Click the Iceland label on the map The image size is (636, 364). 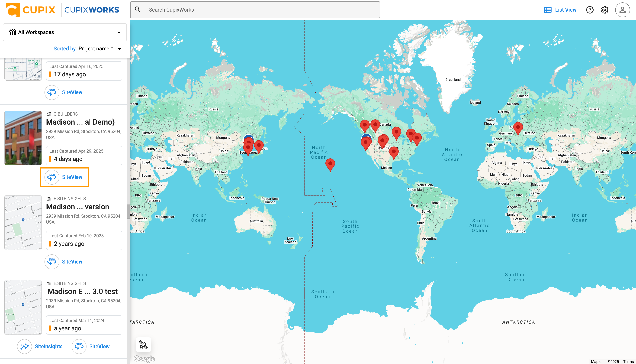475,103
